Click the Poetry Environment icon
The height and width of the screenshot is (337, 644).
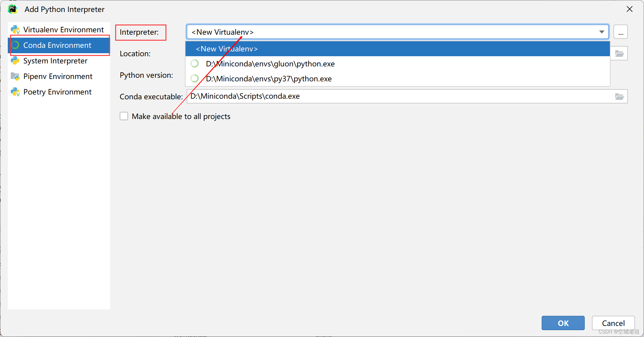point(16,92)
